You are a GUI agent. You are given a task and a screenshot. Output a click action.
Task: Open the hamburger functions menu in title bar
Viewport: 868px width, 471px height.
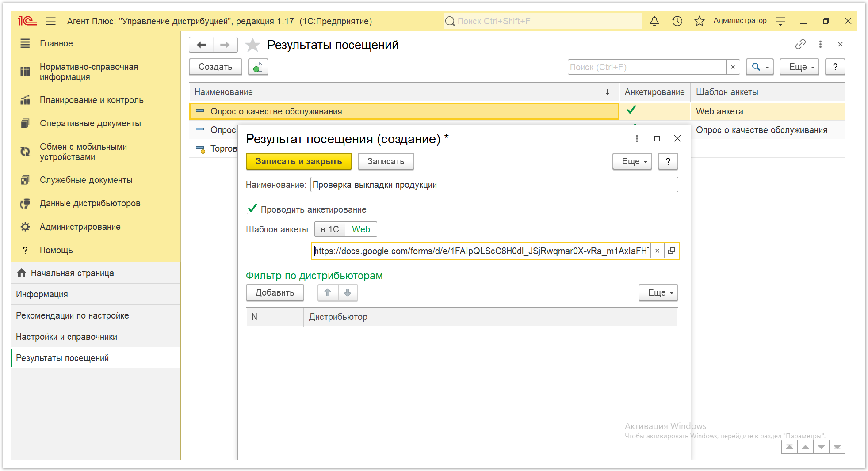51,21
